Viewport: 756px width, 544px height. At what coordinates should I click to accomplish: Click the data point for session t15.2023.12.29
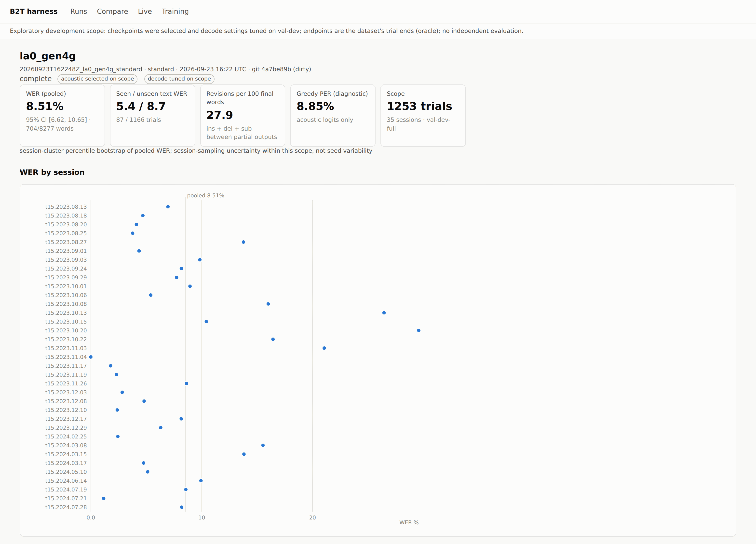click(161, 428)
